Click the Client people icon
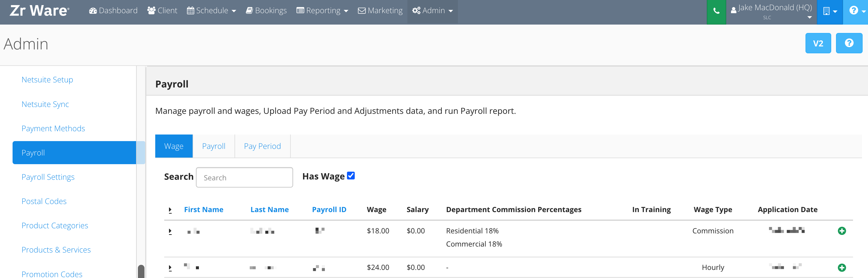 coord(151,11)
